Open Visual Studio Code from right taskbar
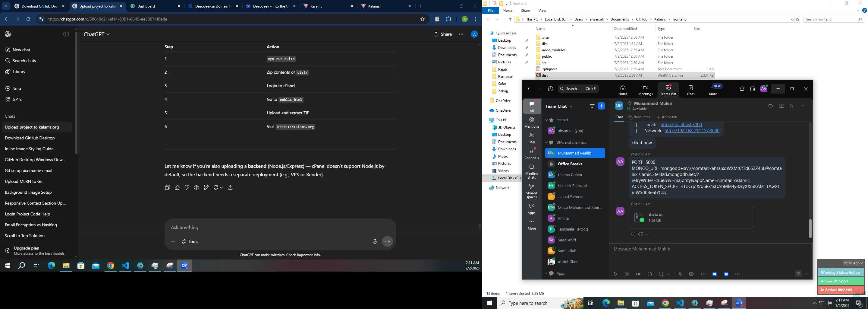 tap(680, 303)
